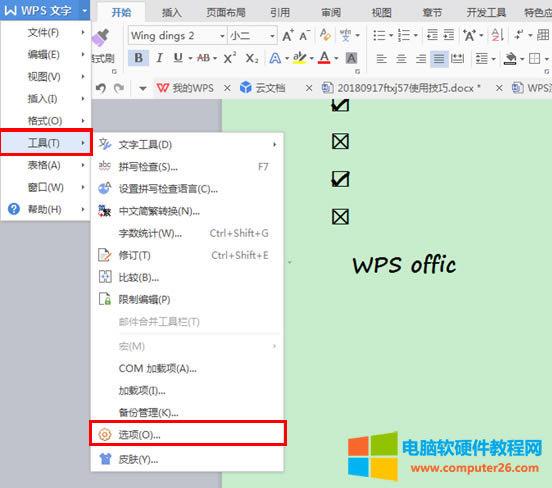552x488 pixels.
Task: Apply subscript X₂ formatting
Action: 251,58
